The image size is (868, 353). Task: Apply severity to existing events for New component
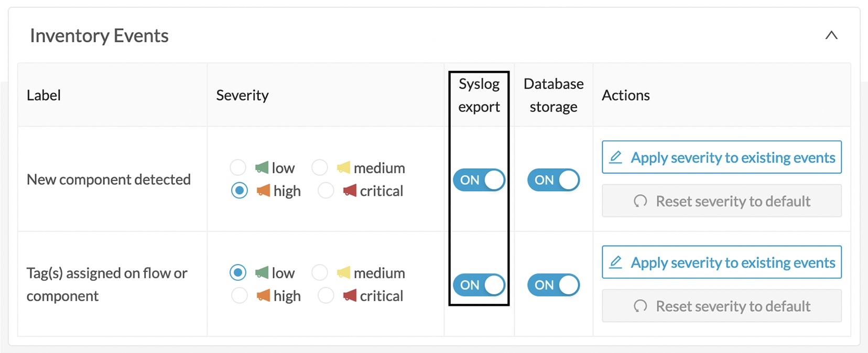(x=722, y=157)
